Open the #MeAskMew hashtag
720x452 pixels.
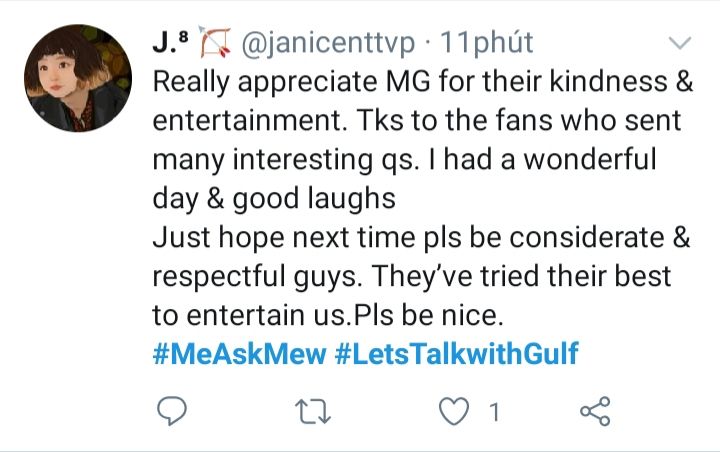point(239,354)
